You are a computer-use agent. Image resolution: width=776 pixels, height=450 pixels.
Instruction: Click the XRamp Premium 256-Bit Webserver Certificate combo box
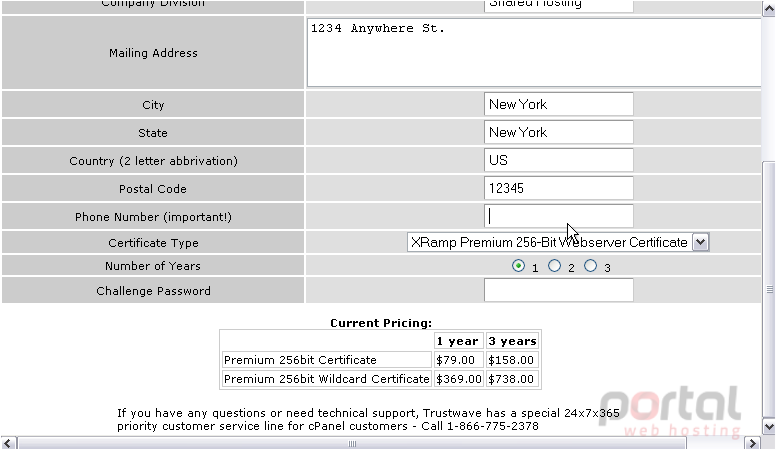[x=558, y=242]
